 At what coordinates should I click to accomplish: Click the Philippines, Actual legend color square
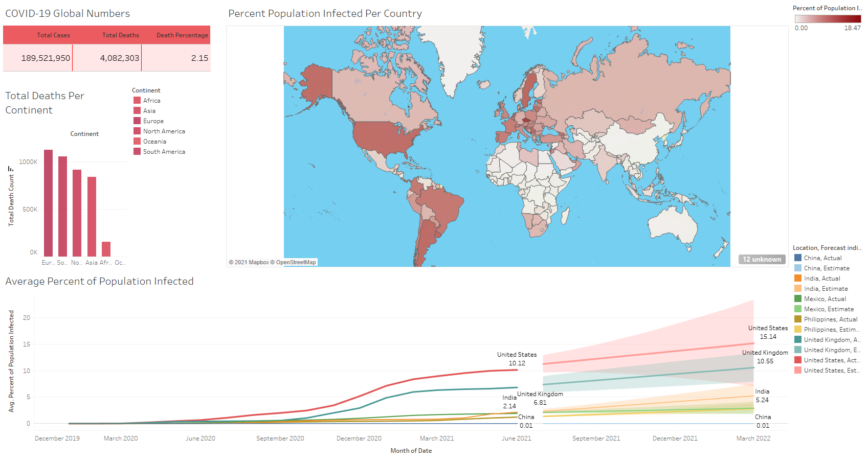(x=798, y=319)
